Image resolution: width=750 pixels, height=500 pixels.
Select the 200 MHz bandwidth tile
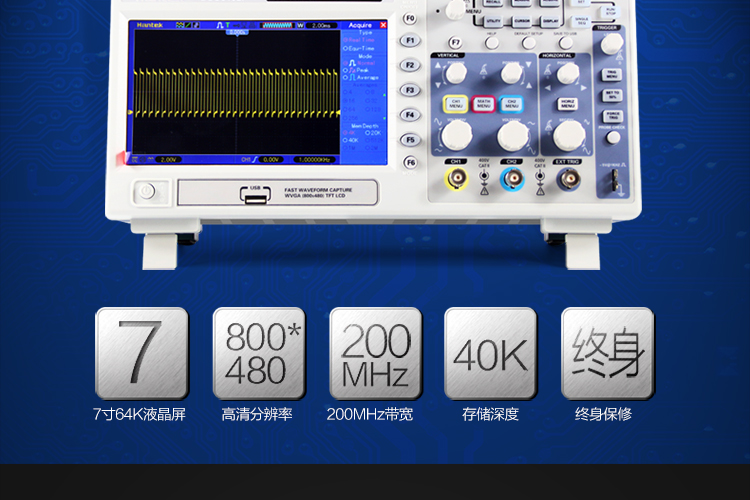pos(375,353)
